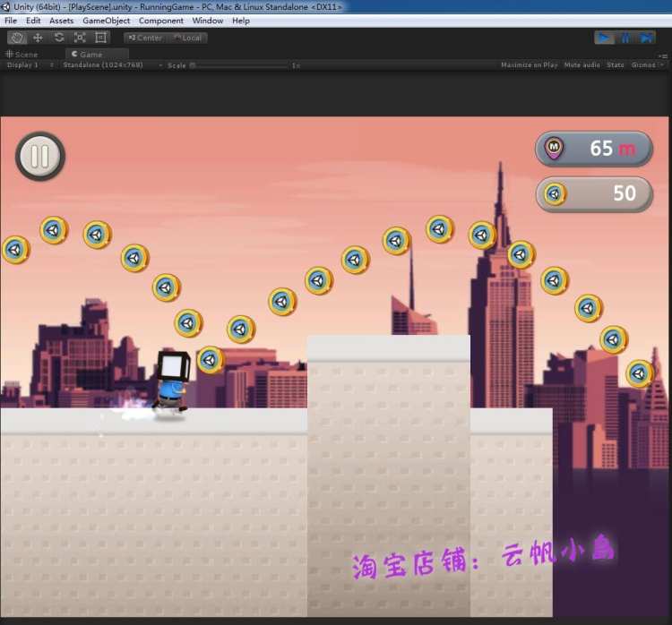Image resolution: width=672 pixels, height=625 pixels.
Task: Toggle Local handle rotation button
Action: [x=187, y=38]
